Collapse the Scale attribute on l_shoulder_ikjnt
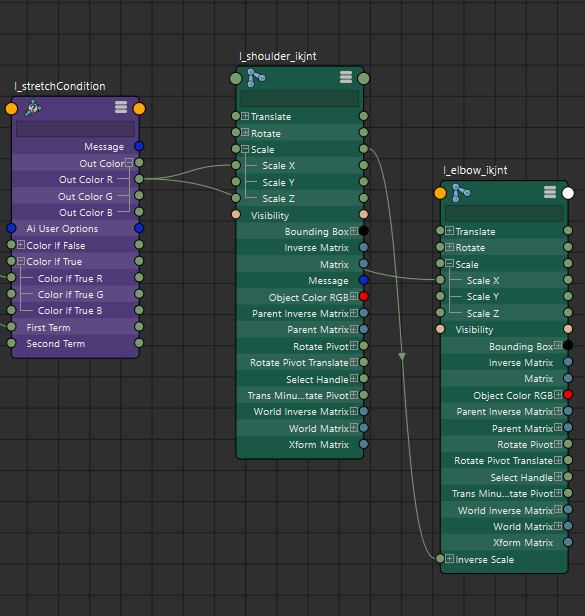The height and width of the screenshot is (616, 585). [x=245, y=149]
